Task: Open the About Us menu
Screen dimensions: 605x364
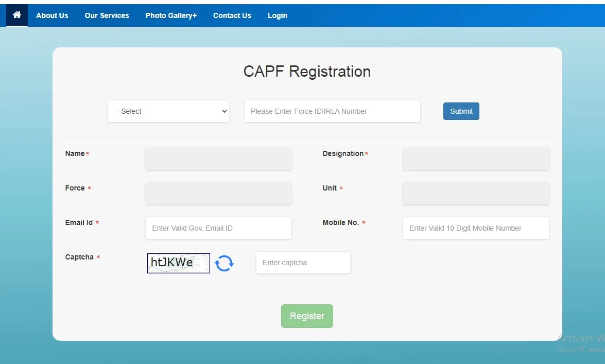Action: pyautogui.click(x=52, y=15)
